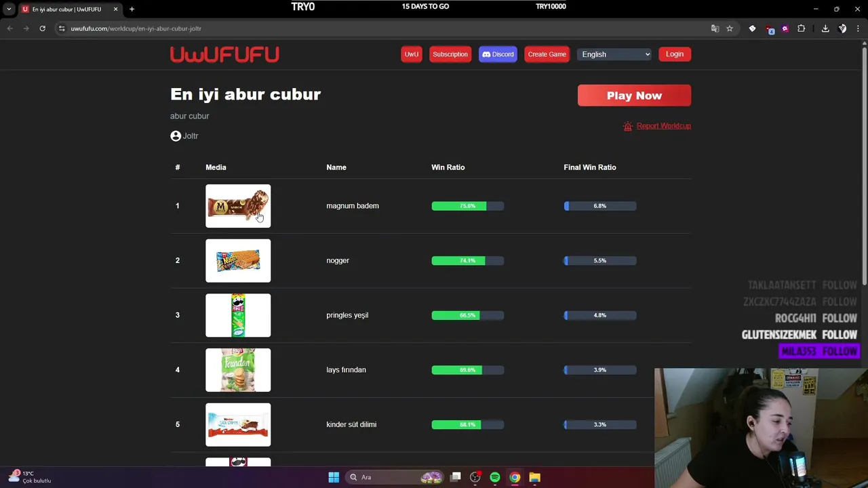This screenshot has height=488, width=868.
Task: Open Chrome three-dot menu
Action: (x=859, y=28)
